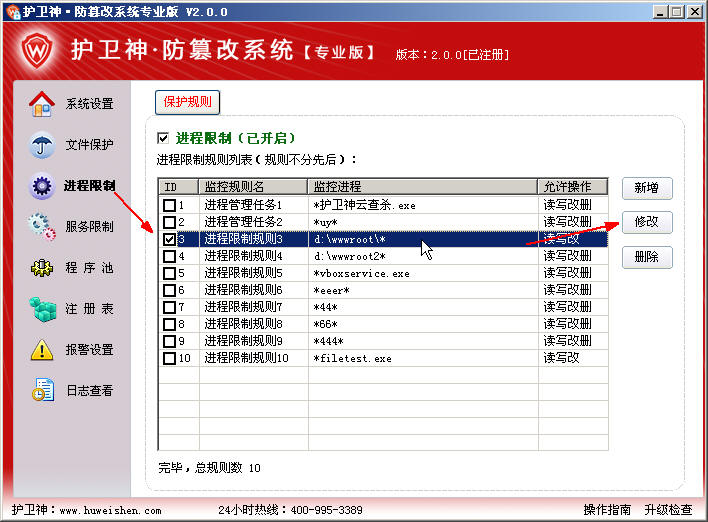Sort by the 监控规则名 column header

(253, 186)
